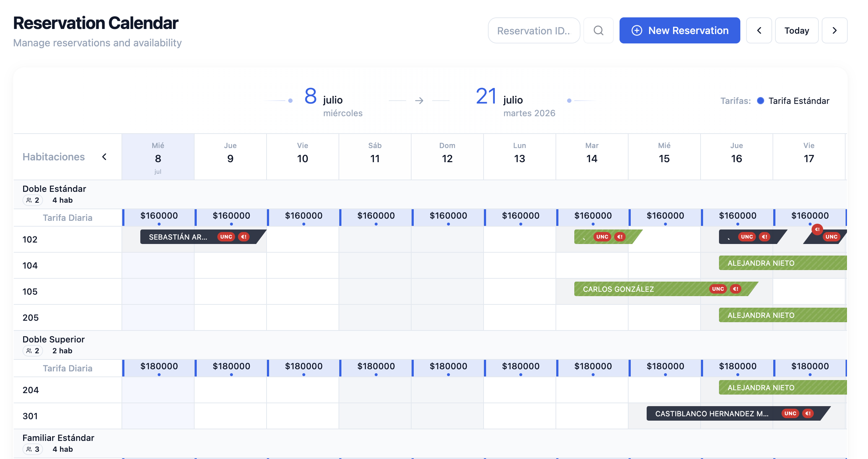
Task: Select the Sáb 11 day column header
Action: (375, 157)
